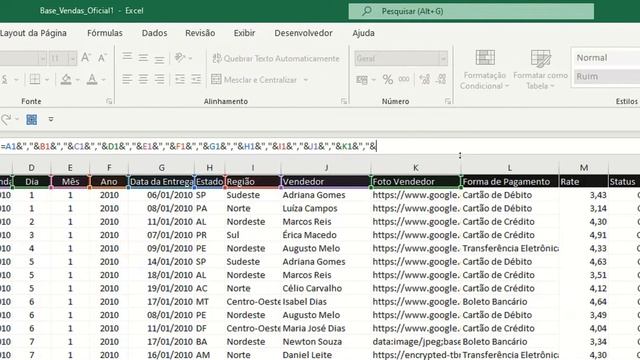Toggle Quebrar Texto Automaticamente
The height and width of the screenshot is (360, 640).
click(x=276, y=58)
